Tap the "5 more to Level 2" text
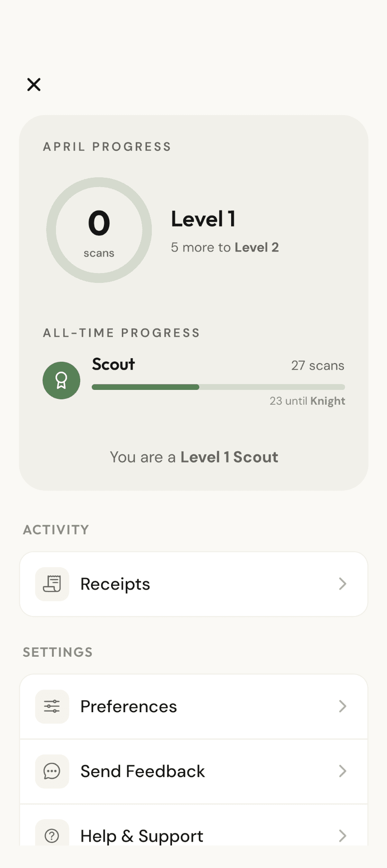Screen dimensions: 387x868 tap(225, 247)
